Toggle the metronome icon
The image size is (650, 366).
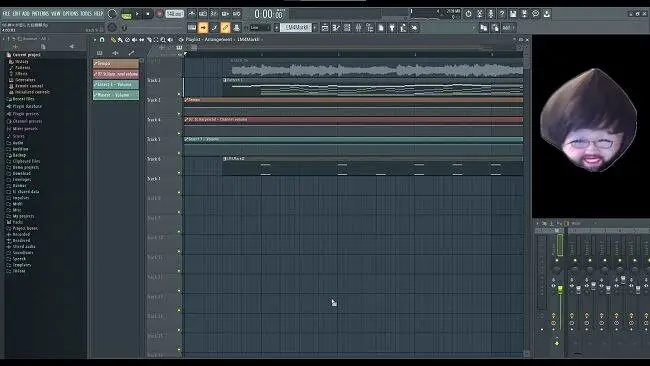click(192, 14)
